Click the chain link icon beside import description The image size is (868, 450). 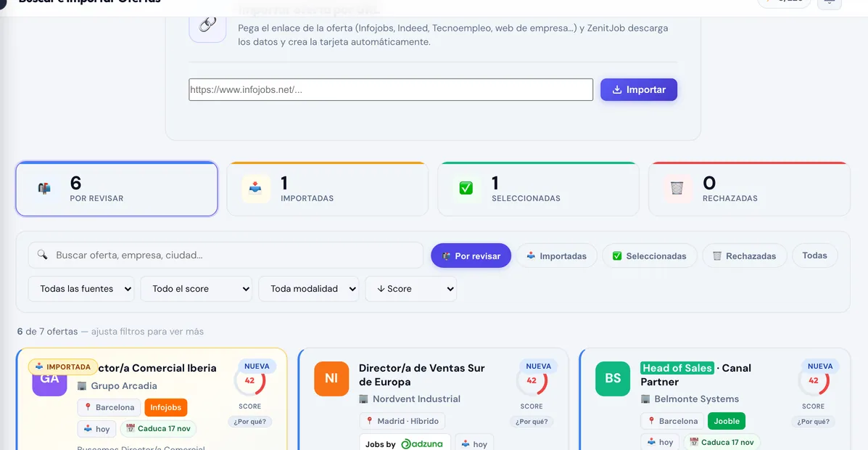(x=207, y=25)
